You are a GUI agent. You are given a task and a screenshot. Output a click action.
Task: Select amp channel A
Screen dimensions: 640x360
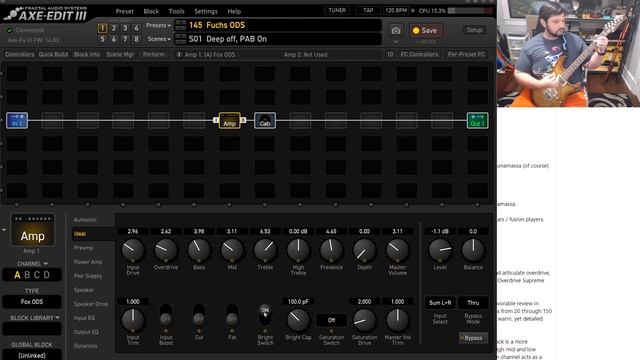click(x=17, y=275)
